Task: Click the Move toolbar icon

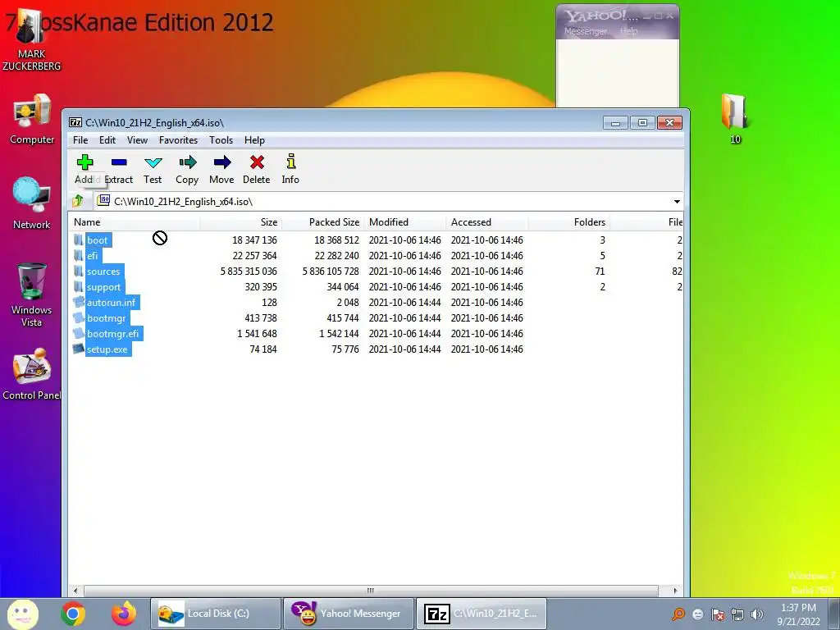Action: click(222, 162)
